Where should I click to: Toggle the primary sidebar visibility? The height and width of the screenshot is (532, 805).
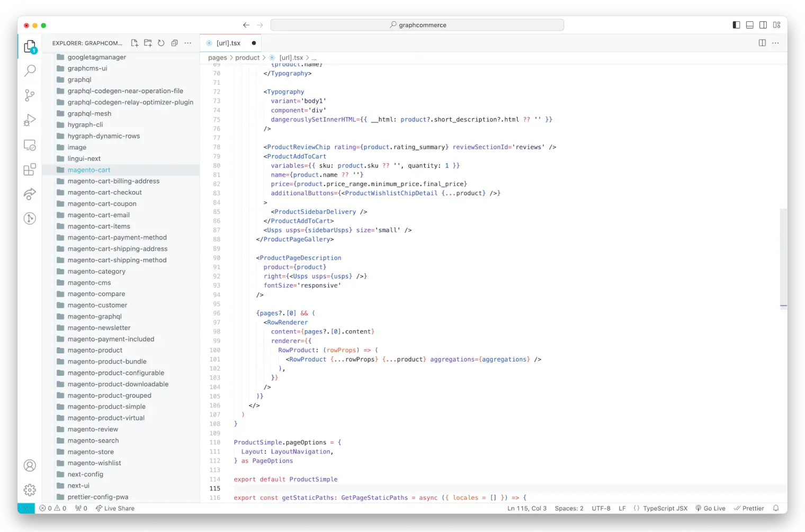pyautogui.click(x=736, y=24)
